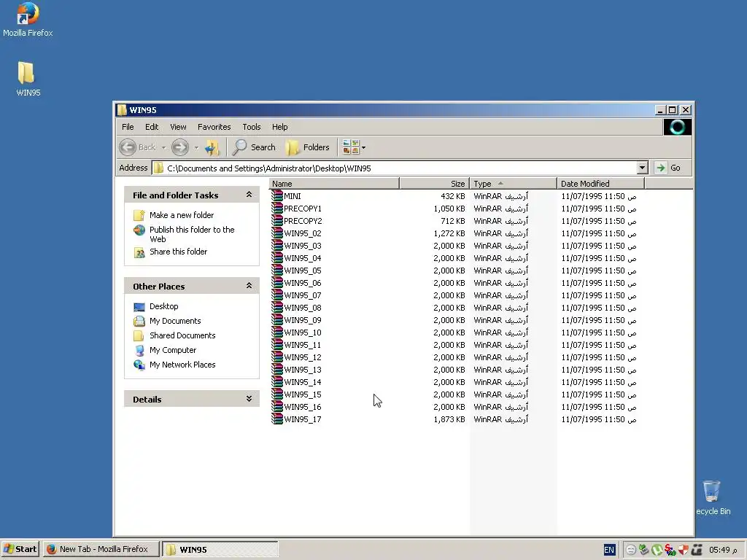Click the taskbar clock 05:49
The height and width of the screenshot is (560, 747).
[723, 550]
